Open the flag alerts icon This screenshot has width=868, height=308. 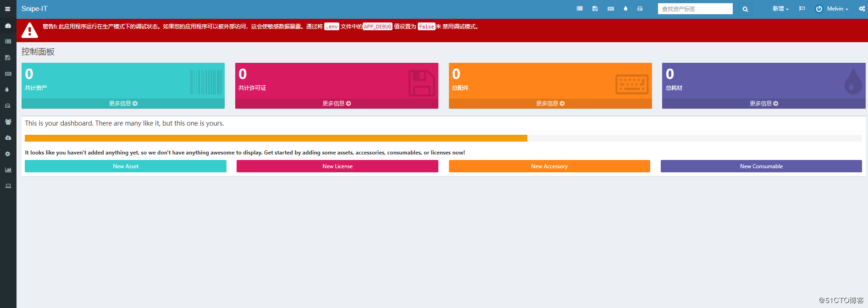click(x=802, y=9)
